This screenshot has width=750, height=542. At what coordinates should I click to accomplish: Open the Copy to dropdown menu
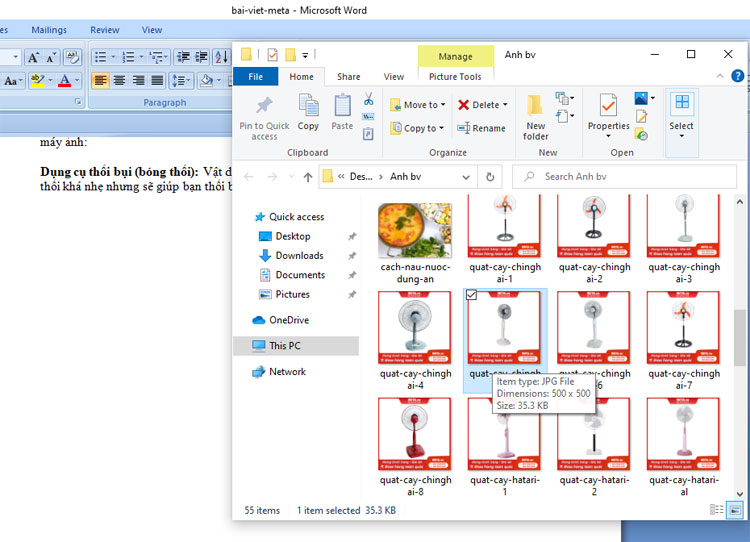420,128
